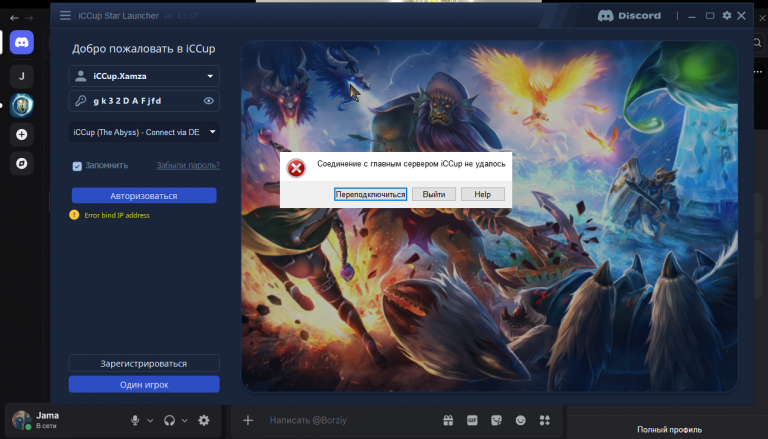
Task: Click Выйти in the error dialog
Action: tap(434, 194)
